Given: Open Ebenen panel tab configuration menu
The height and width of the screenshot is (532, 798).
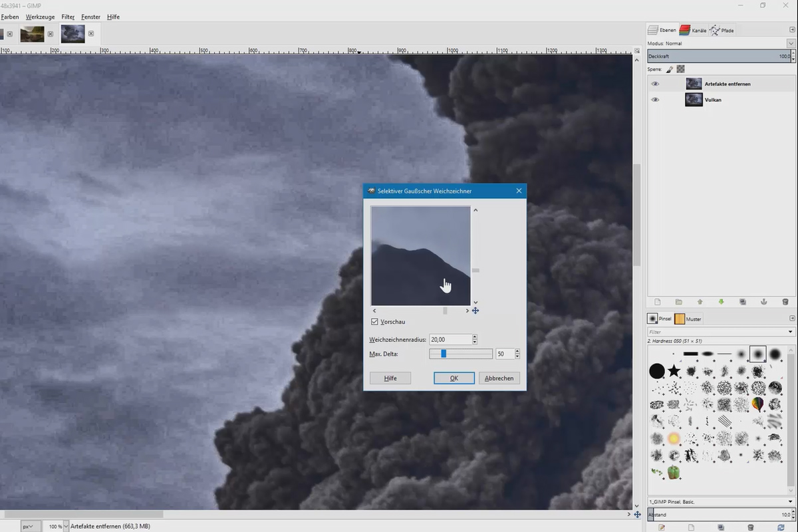Looking at the screenshot, I should (791, 31).
